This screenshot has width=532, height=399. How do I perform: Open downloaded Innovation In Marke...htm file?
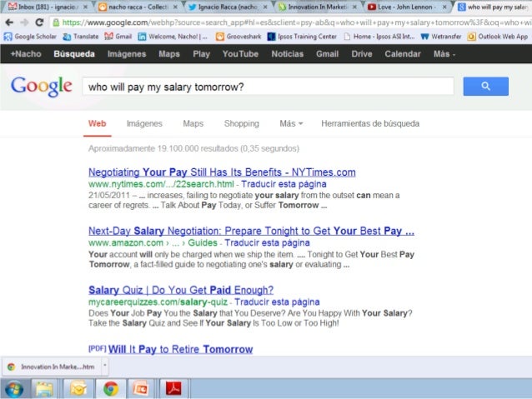coord(53,367)
